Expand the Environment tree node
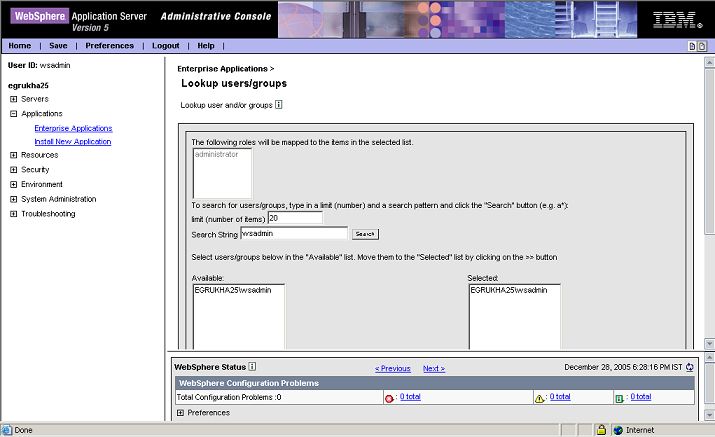Image resolution: width=715 pixels, height=437 pixels. click(x=14, y=184)
